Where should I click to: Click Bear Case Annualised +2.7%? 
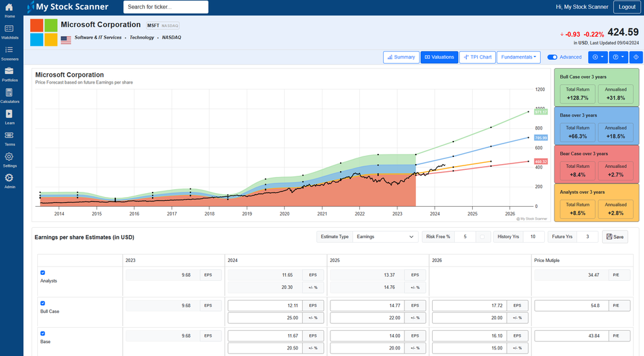(615, 171)
